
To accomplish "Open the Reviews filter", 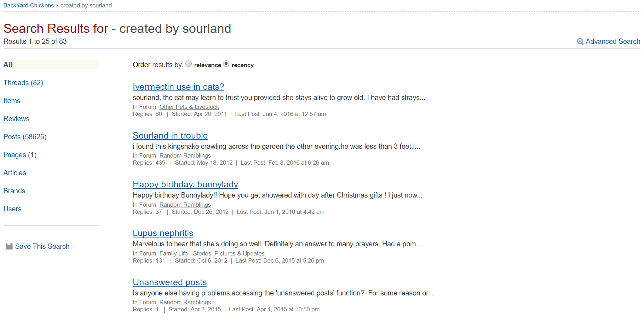I will point(17,119).
